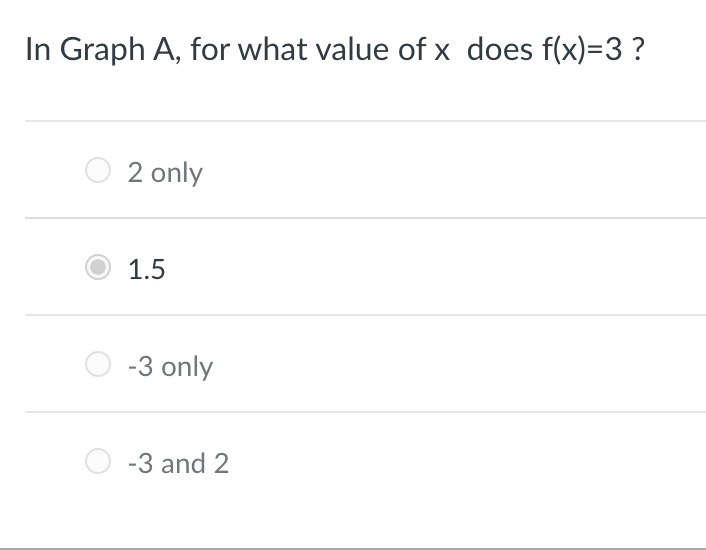Click the selected 1.5 radio button circle
The width and height of the screenshot is (706, 550).
98,267
